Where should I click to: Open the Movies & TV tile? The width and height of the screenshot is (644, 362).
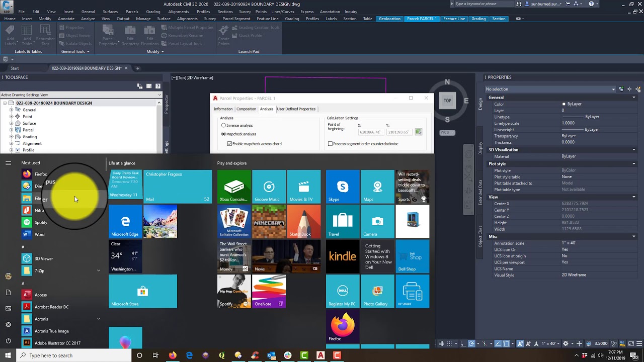tap(303, 187)
